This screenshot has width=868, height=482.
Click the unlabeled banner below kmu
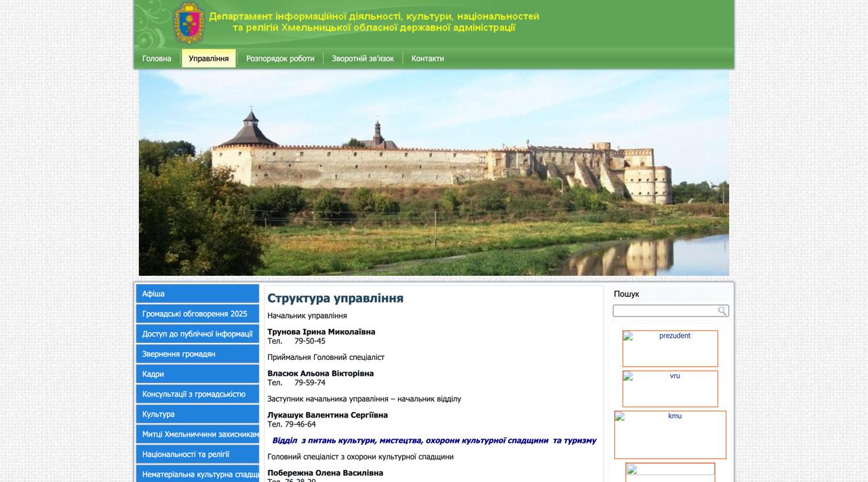click(670, 473)
